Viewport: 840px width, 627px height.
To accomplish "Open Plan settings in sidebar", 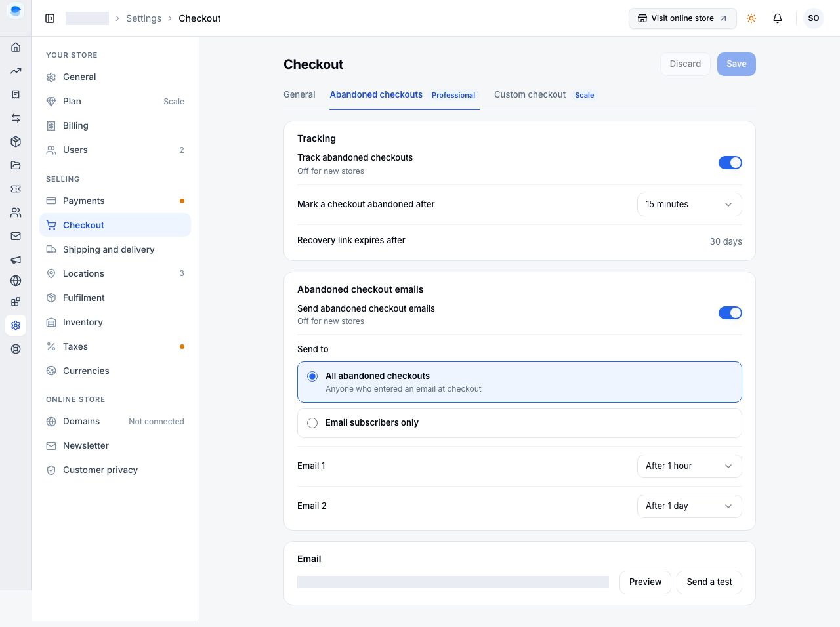I will pyautogui.click(x=115, y=101).
